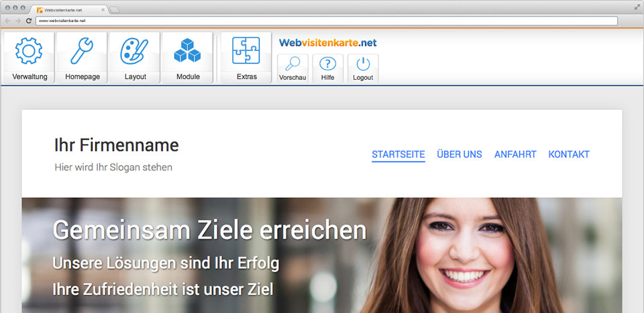
Task: Click the 'Gemeinsam Ziele erreichen' headline
Action: click(209, 231)
